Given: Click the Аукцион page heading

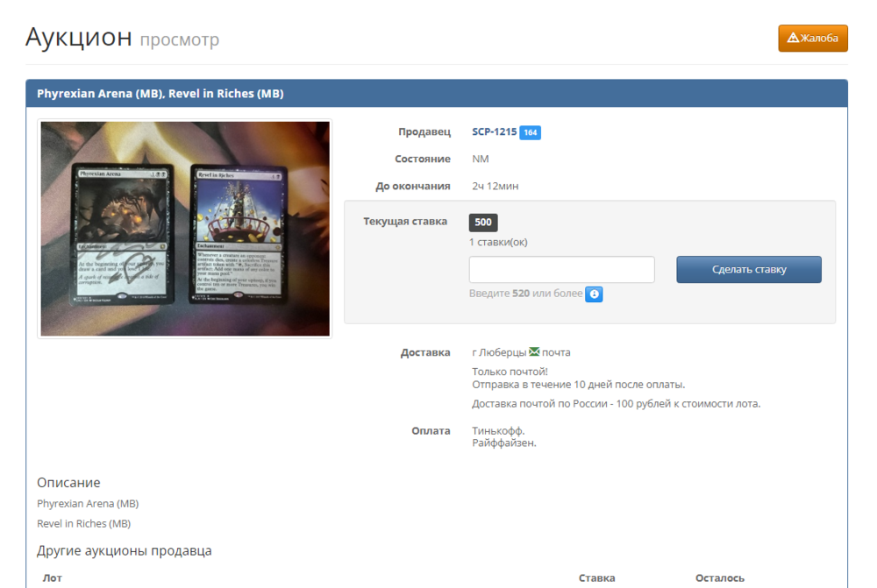Looking at the screenshot, I should click(79, 38).
